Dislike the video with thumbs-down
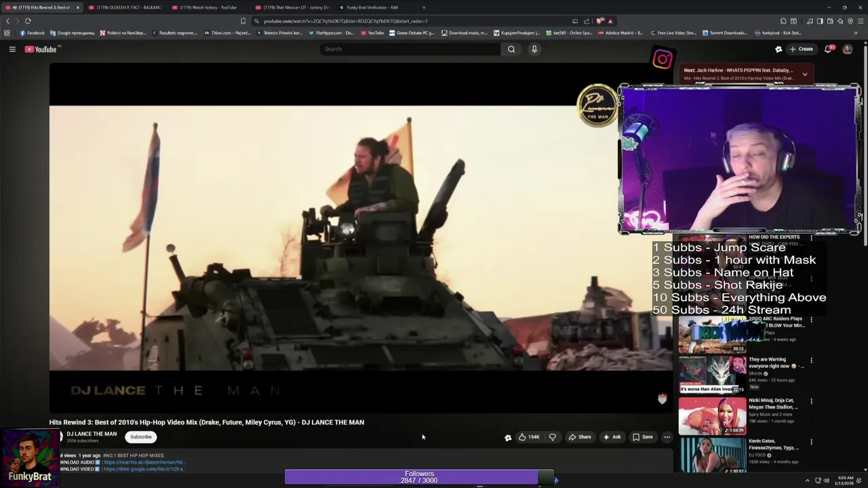This screenshot has height=488, width=868. click(553, 437)
